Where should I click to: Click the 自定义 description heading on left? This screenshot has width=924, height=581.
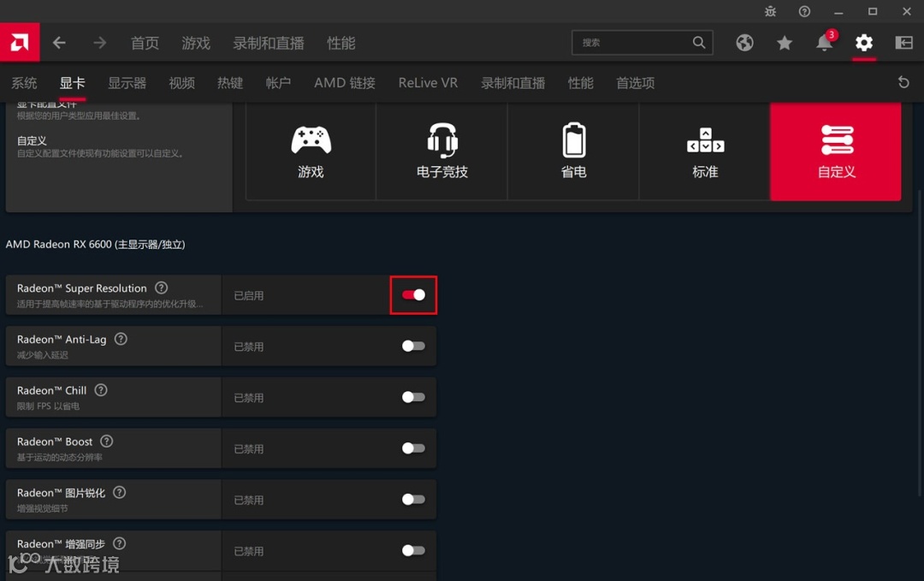pyautogui.click(x=32, y=141)
